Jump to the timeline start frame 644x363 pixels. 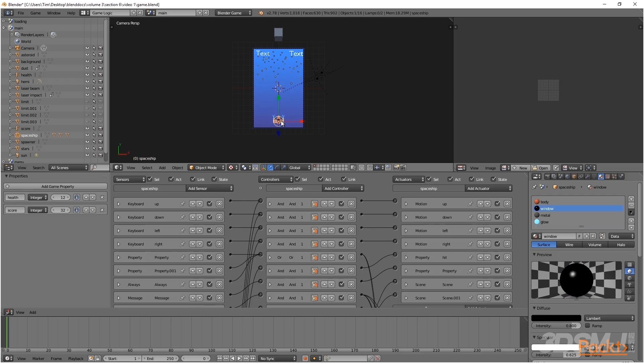(x=219, y=358)
